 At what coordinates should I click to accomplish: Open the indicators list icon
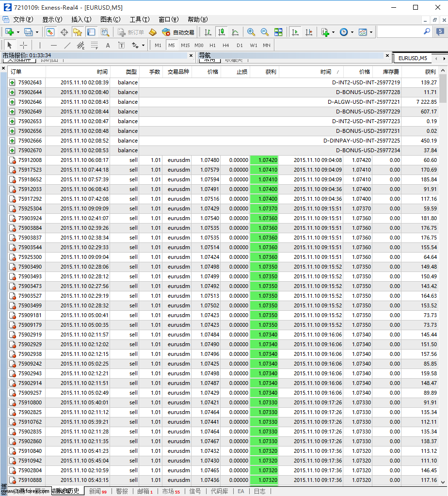[x=325, y=32]
